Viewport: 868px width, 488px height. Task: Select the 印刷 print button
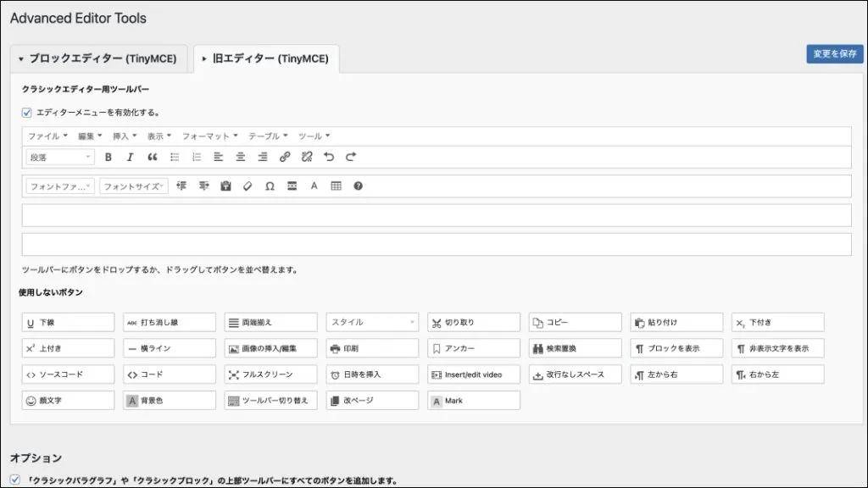pos(372,348)
